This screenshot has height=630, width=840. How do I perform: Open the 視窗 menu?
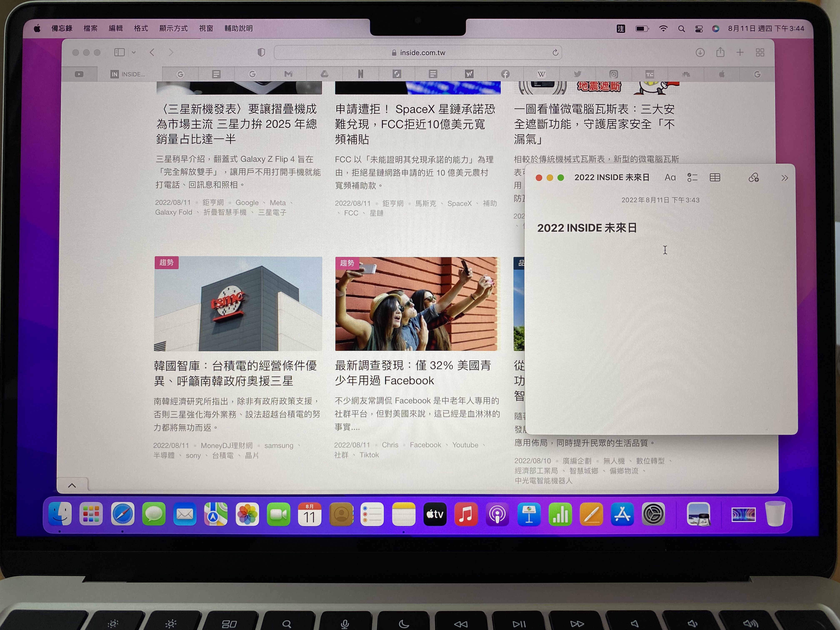click(x=206, y=29)
